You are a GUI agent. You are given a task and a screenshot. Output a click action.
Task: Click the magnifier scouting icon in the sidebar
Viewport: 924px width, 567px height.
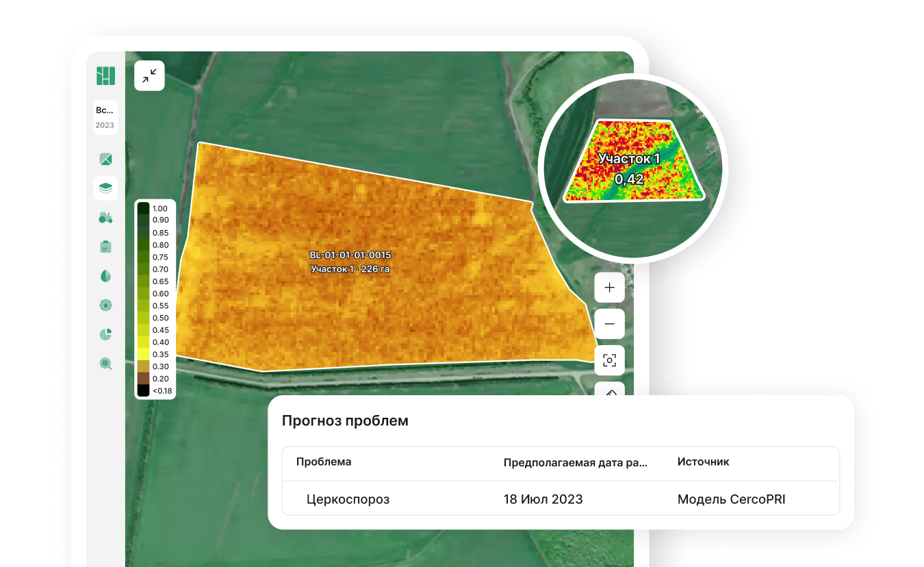105,364
